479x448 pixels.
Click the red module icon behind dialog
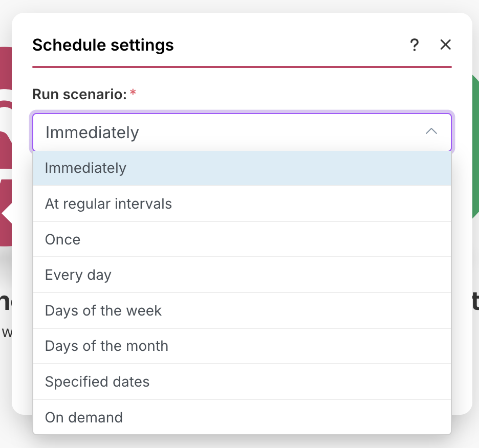[6, 143]
